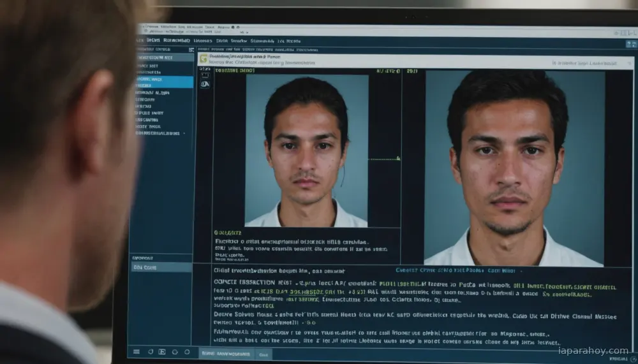Screen dimensions: 638x364
Task: Click the yellow-green icon in the notification bar
Action: click(x=203, y=59)
